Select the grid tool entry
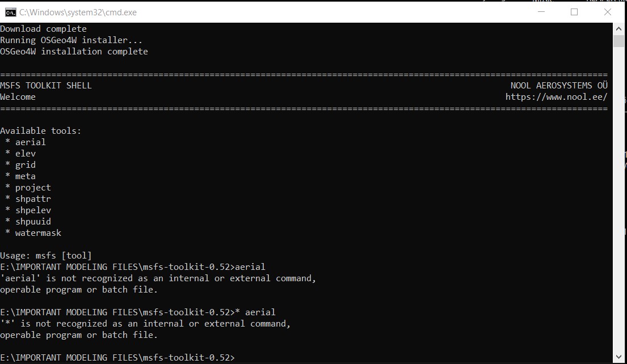Image resolution: width=627 pixels, height=364 pixels. click(x=26, y=164)
